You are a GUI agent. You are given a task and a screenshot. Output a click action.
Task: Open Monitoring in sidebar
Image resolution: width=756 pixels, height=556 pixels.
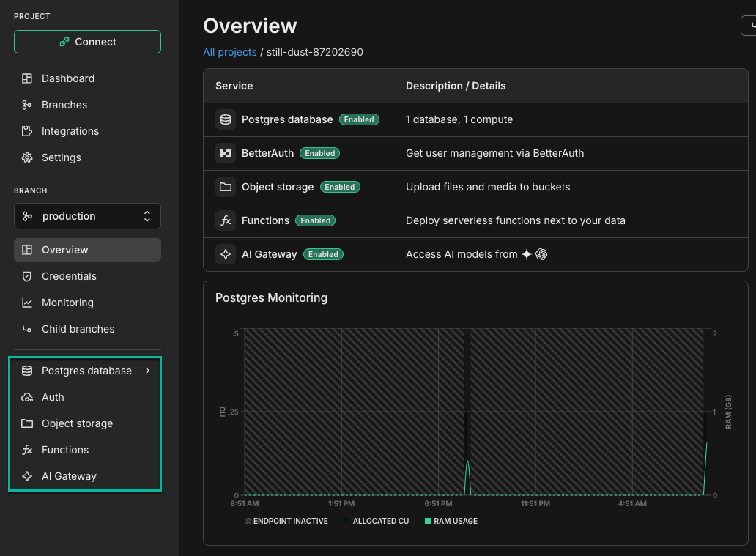click(87, 303)
